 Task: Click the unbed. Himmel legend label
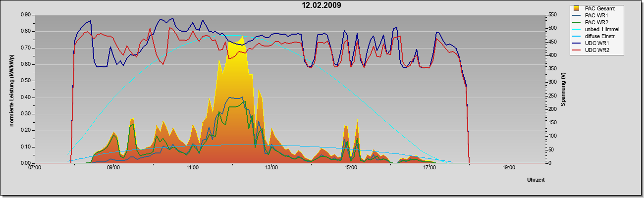click(x=602, y=29)
